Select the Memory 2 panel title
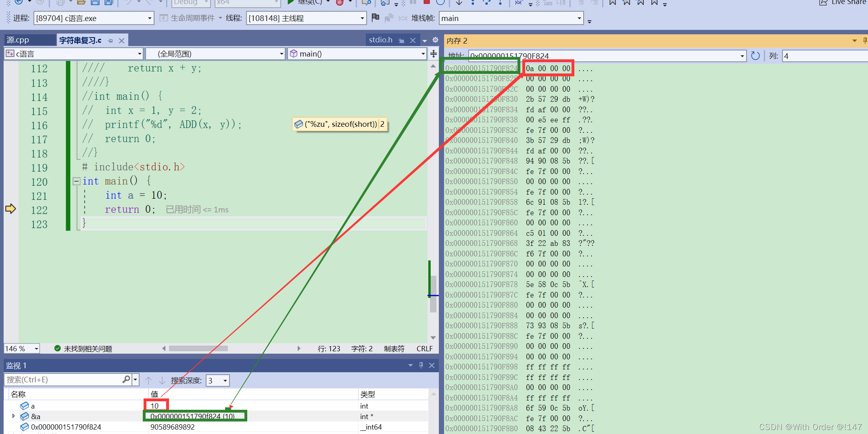 (457, 41)
